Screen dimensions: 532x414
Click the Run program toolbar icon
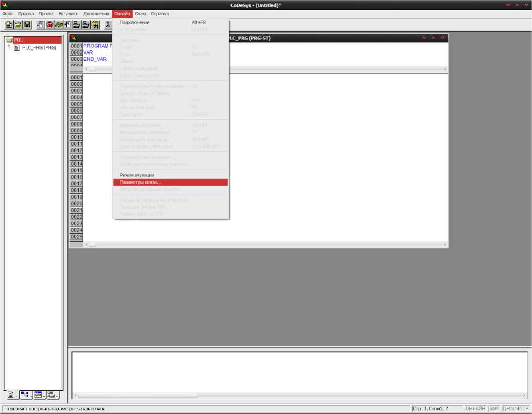[x=40, y=25]
